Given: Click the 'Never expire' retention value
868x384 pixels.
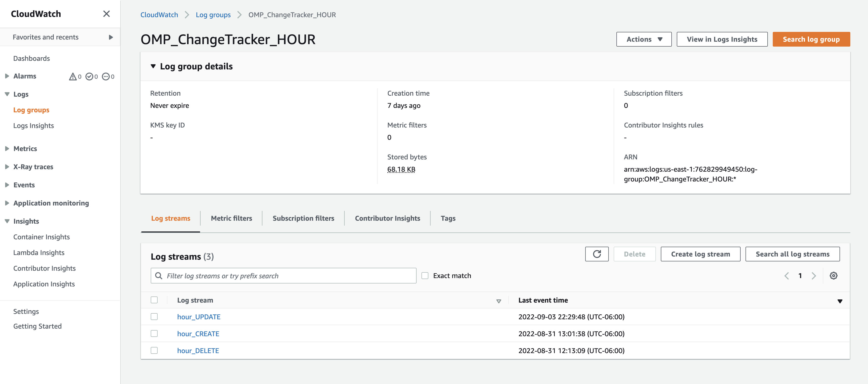Looking at the screenshot, I should coord(169,105).
